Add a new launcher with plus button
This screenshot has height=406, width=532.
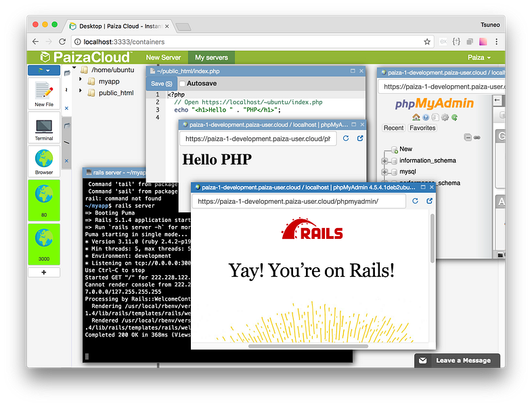(44, 273)
